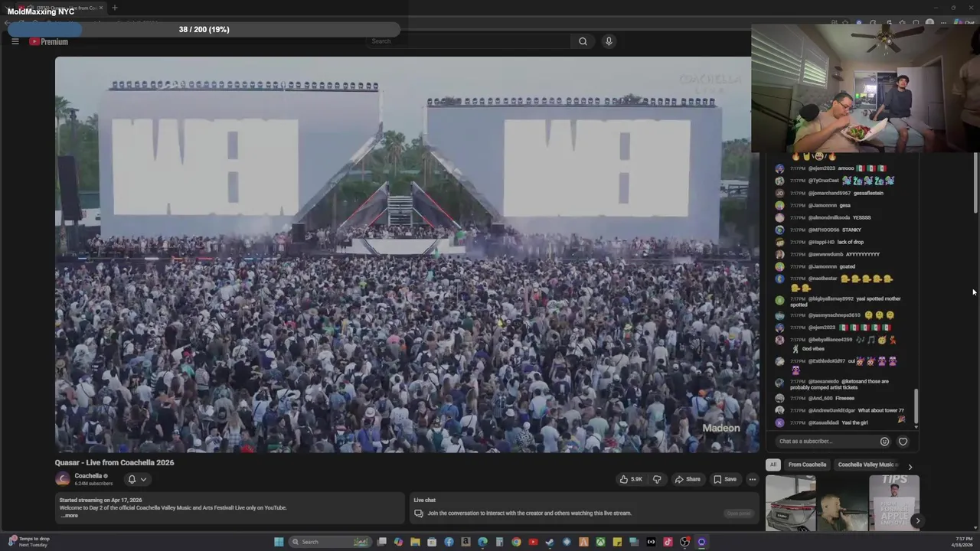Open the YouTube hamburger guide menu
Viewport: 980px width, 551px height.
[15, 41]
